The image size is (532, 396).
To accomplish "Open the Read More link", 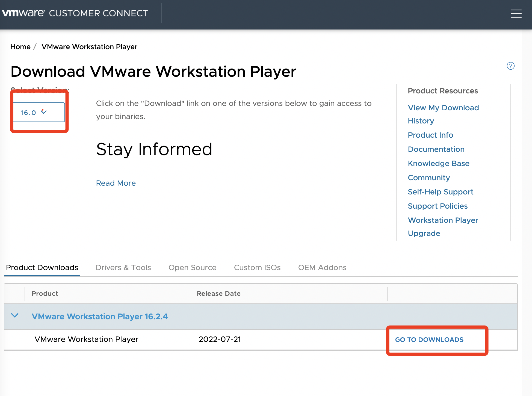I will [116, 183].
